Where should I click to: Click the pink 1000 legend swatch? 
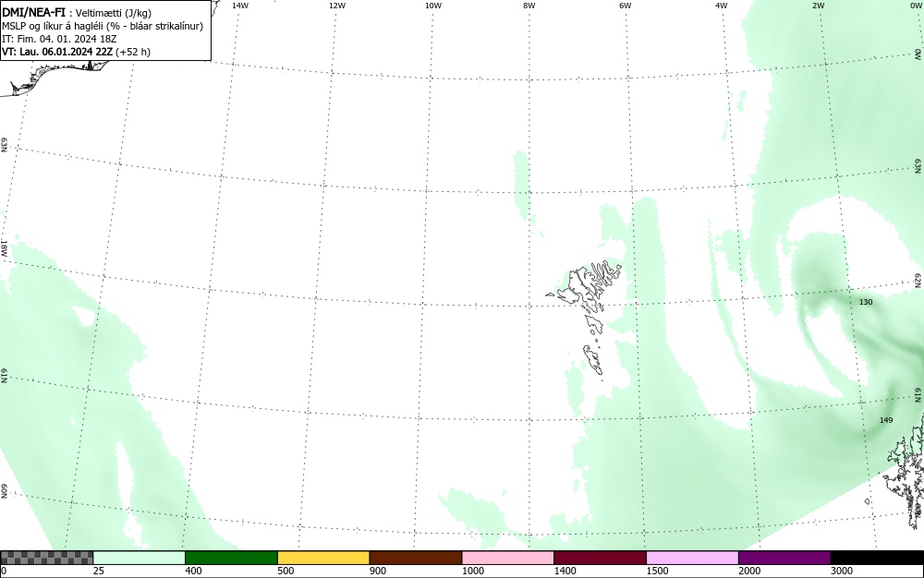(x=508, y=558)
